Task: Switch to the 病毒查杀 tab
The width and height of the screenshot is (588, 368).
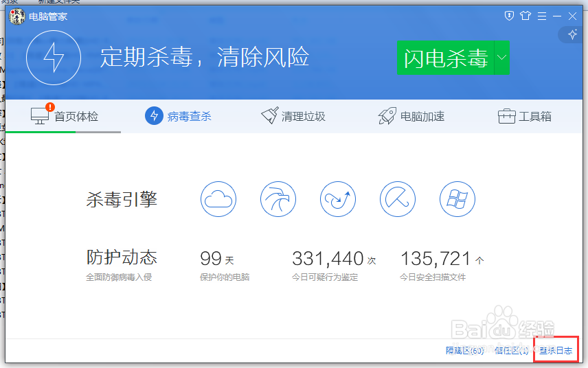Action: click(178, 116)
